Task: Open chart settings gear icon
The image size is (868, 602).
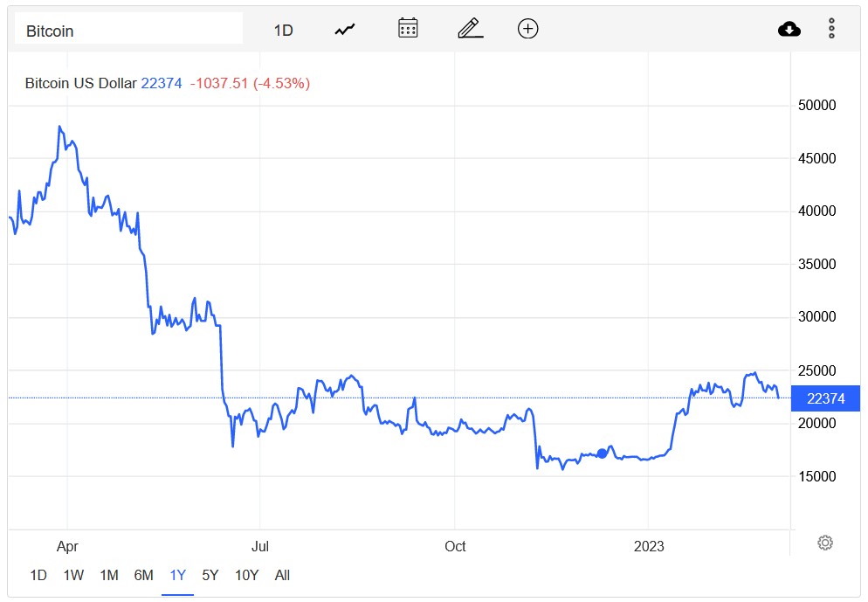Action: click(825, 543)
